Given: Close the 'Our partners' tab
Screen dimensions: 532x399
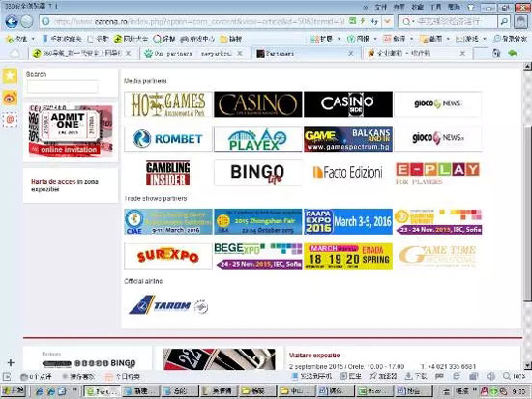Looking at the screenshot, I should pos(240,53).
